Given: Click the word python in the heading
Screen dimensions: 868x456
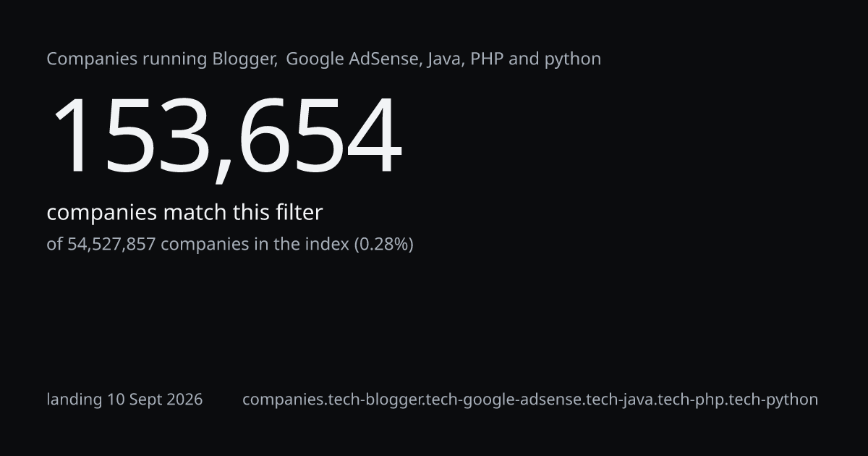Looking at the screenshot, I should 572,60.
